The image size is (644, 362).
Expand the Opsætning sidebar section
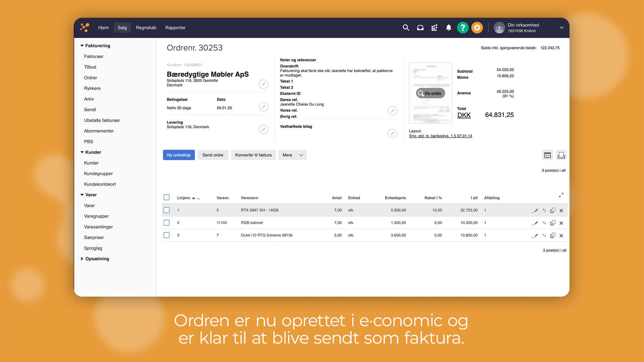coord(82,259)
